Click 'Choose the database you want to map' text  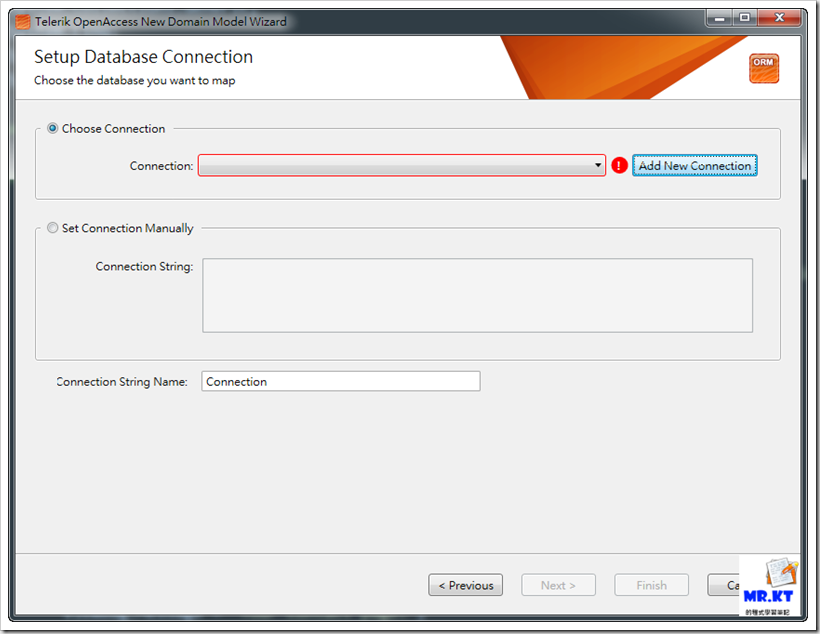tap(134, 81)
